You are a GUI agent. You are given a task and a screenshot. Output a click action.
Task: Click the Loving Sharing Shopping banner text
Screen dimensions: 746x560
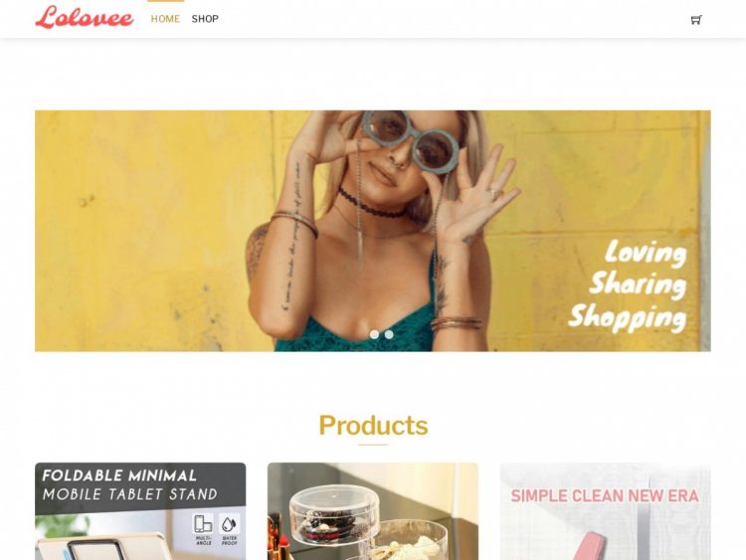click(628, 285)
